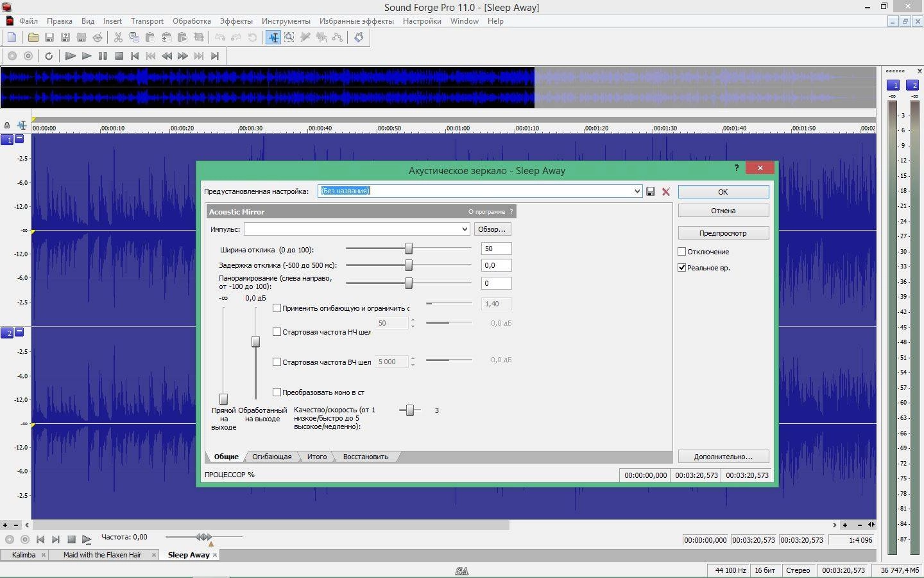The height and width of the screenshot is (578, 924).
Task: Create a new file with toolbar icon
Action: coord(12,37)
